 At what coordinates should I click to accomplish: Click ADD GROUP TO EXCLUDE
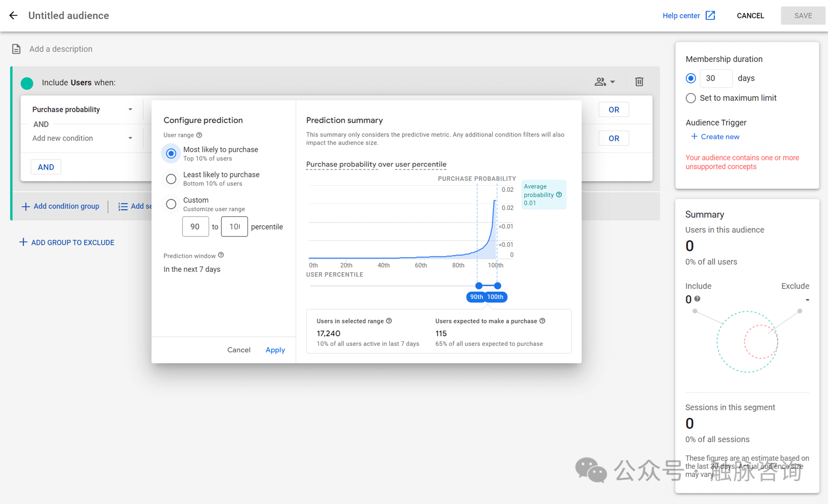coord(67,242)
